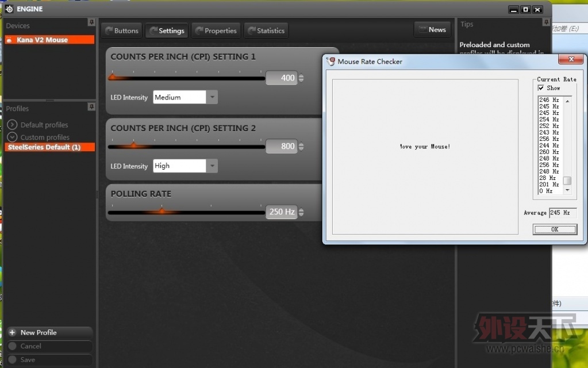The height and width of the screenshot is (368, 588).
Task: Click the CPI Setting 2 stepper arrows
Action: (301, 146)
